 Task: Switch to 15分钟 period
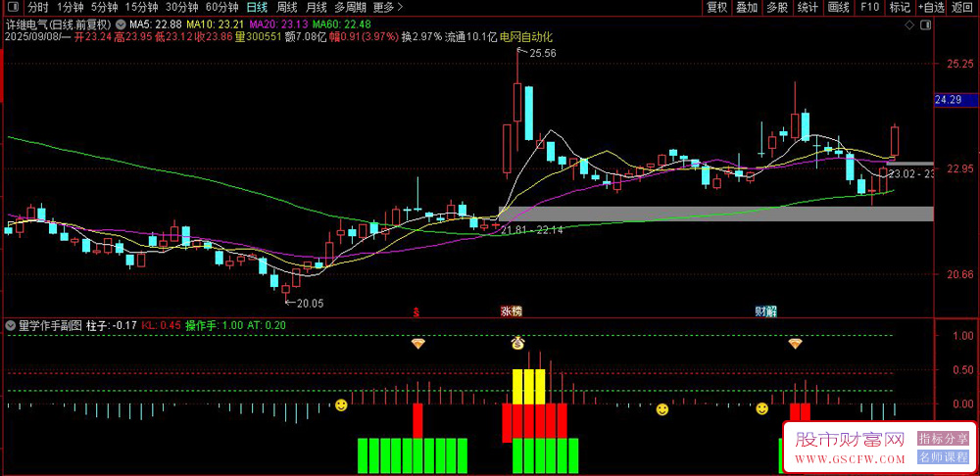tap(141, 8)
